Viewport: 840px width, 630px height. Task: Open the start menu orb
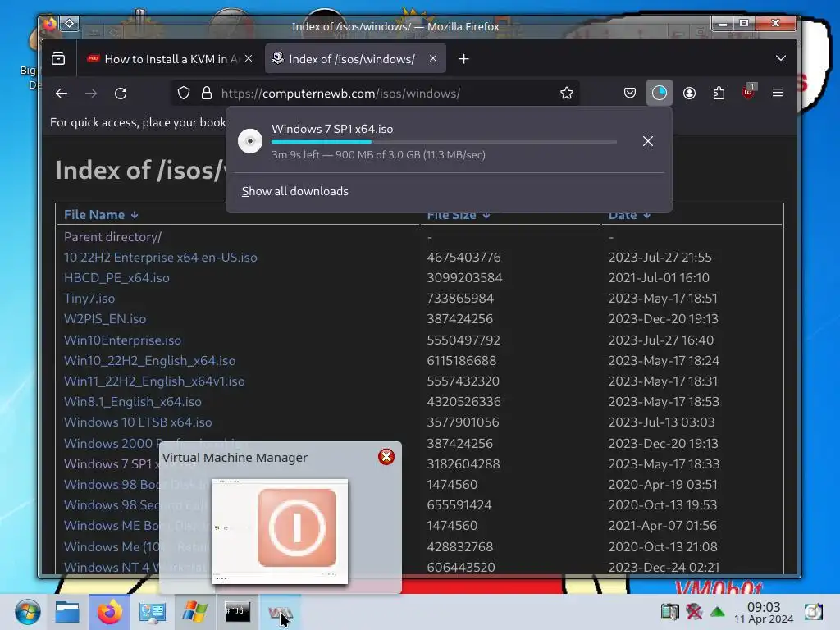click(x=27, y=612)
